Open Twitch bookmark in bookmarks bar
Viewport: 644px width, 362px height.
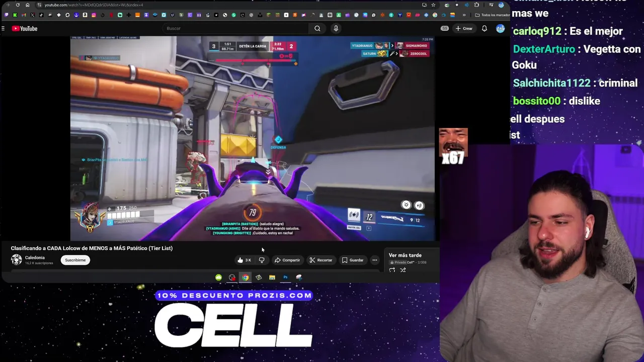pos(7,15)
